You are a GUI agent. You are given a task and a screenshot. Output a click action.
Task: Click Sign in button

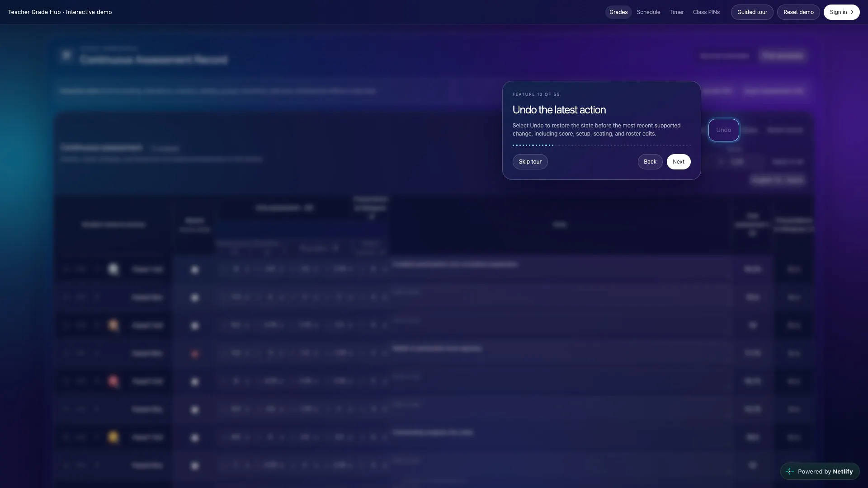point(841,12)
